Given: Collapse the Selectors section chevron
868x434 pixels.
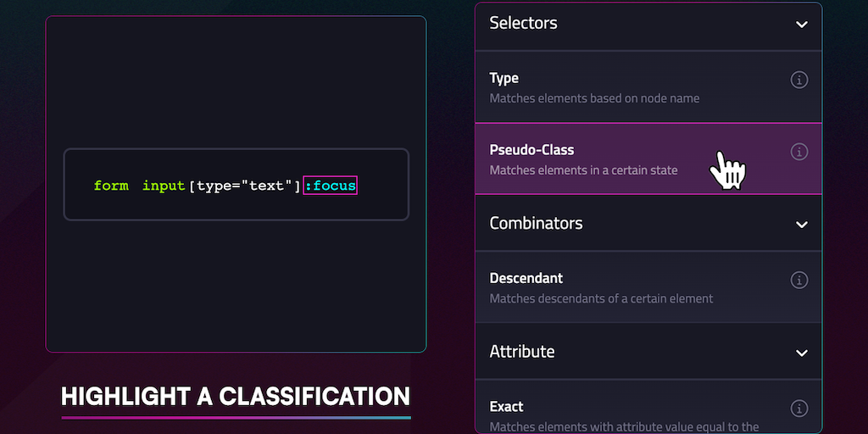Looking at the screenshot, I should pos(802,25).
